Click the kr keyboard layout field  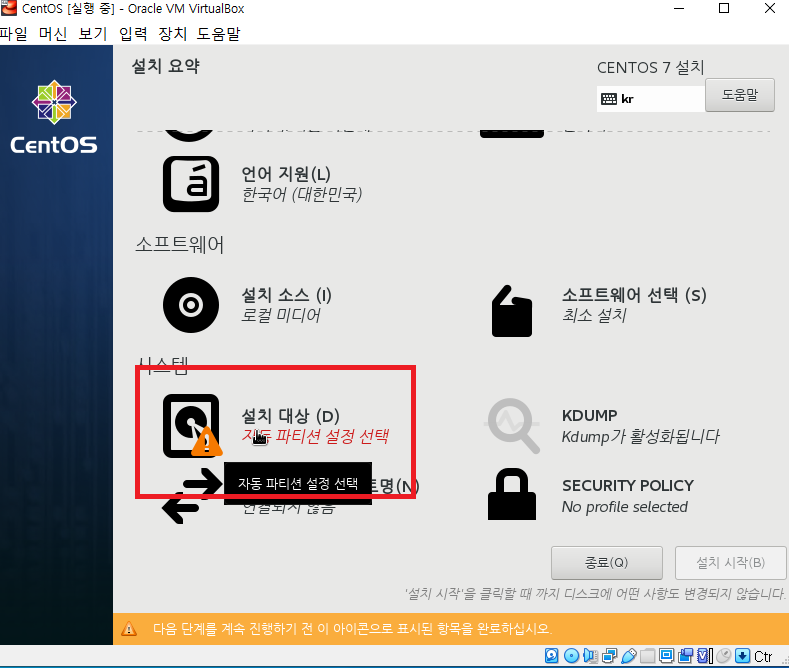[x=651, y=99]
